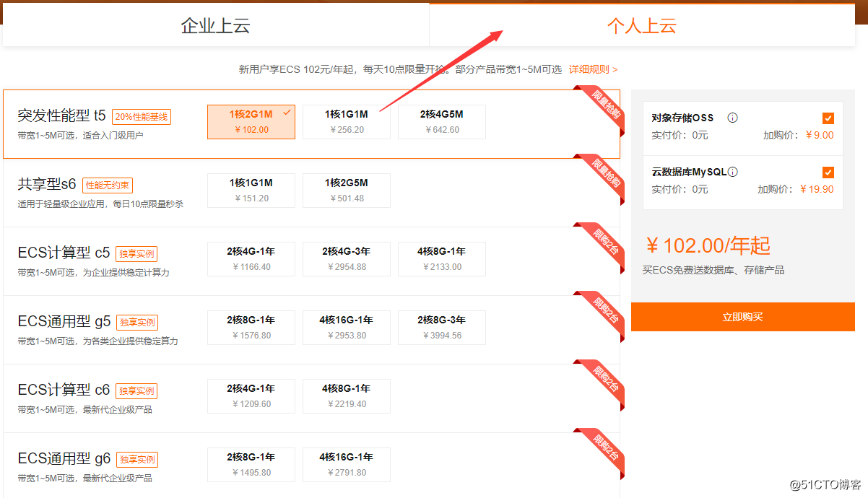
Task: Click the 性能无约束 tag on 共享型s6
Action: click(x=108, y=185)
